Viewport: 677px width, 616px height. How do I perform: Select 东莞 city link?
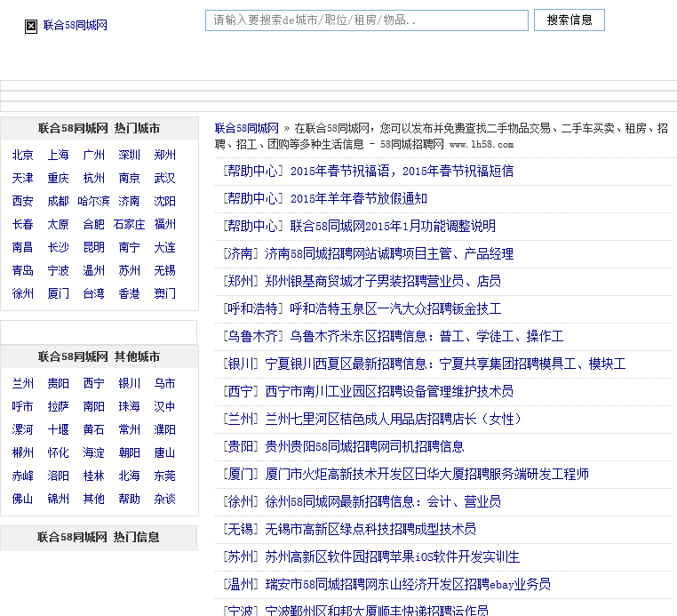tap(164, 476)
